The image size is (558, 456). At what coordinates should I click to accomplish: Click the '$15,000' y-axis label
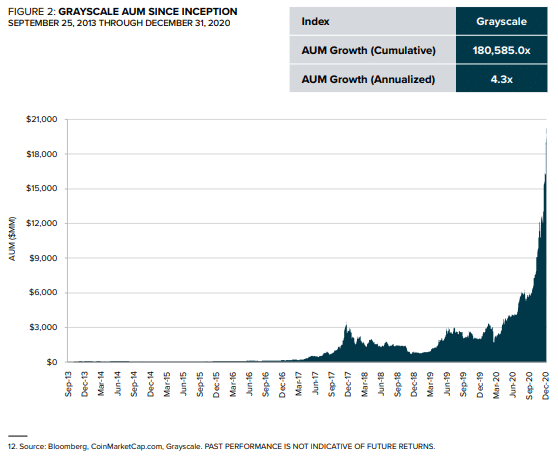[x=42, y=188]
